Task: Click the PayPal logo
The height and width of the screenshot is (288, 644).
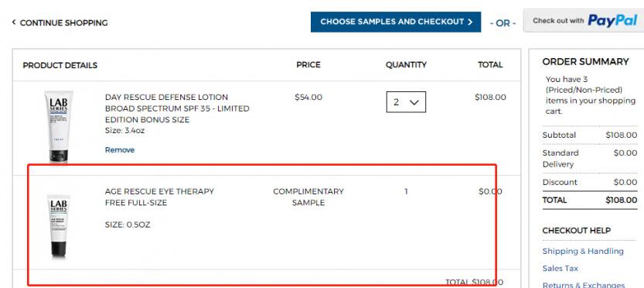Action: (x=612, y=20)
